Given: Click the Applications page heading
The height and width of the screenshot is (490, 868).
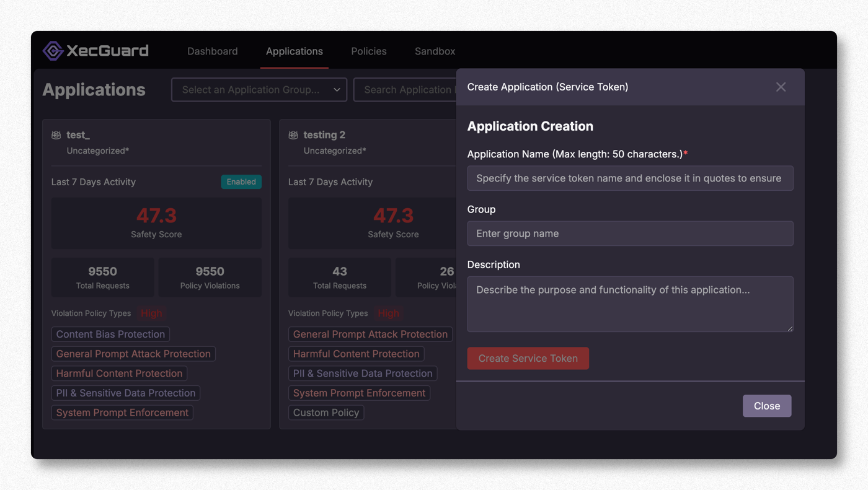Looking at the screenshot, I should click(x=94, y=90).
